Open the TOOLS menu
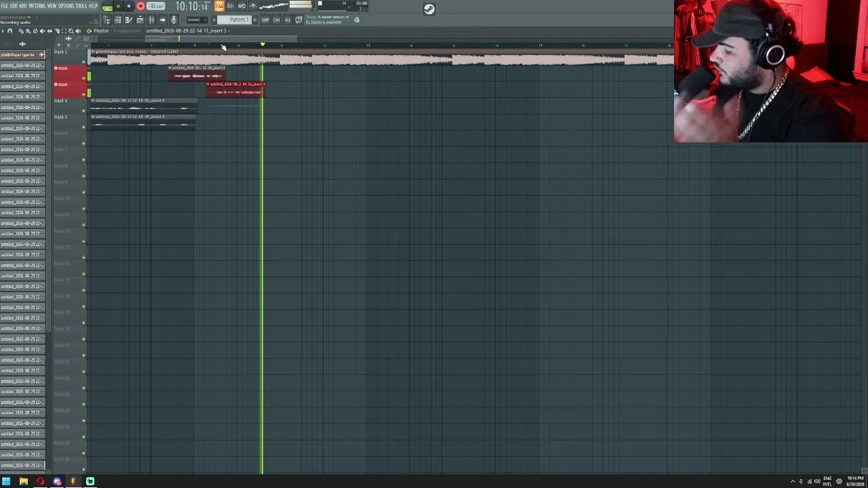The height and width of the screenshot is (488, 868). [x=81, y=6]
